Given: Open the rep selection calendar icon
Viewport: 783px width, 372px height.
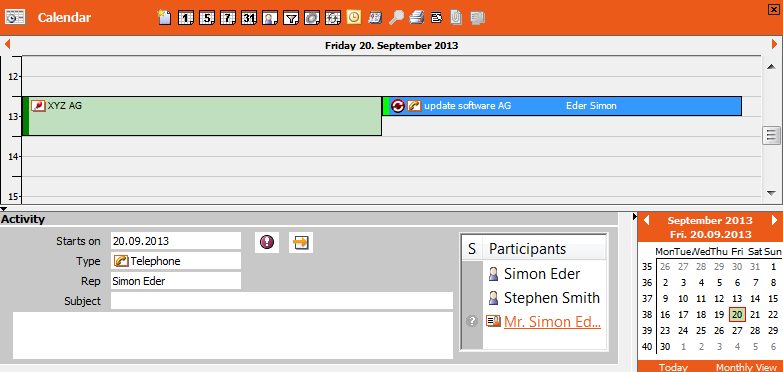Looking at the screenshot, I should point(270,18).
